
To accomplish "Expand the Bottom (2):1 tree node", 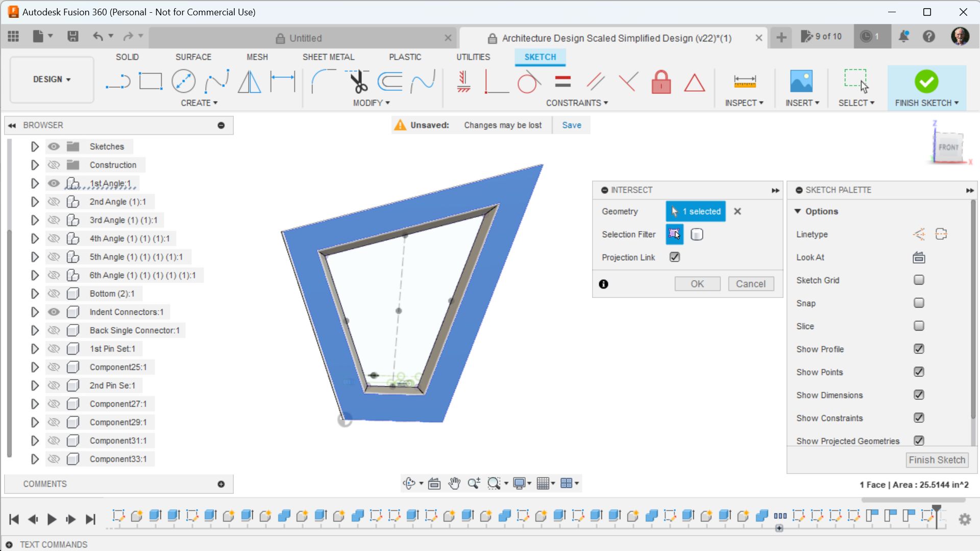I will [35, 293].
